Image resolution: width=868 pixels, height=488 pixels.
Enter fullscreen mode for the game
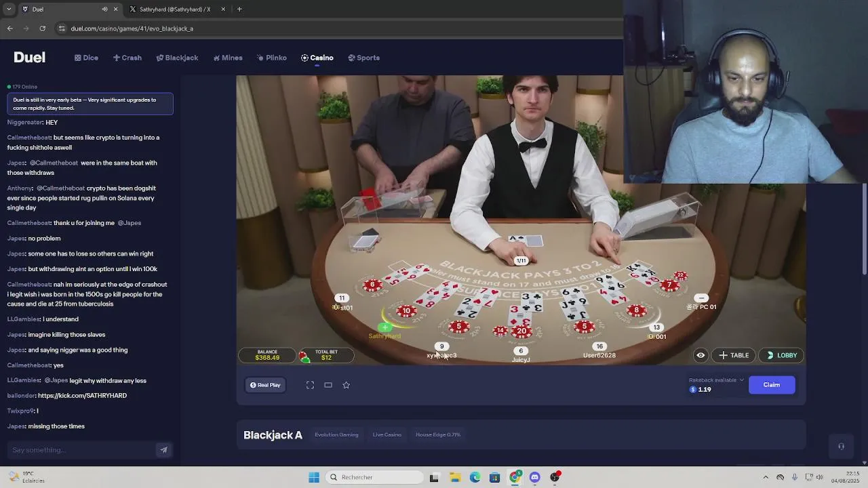tap(310, 385)
